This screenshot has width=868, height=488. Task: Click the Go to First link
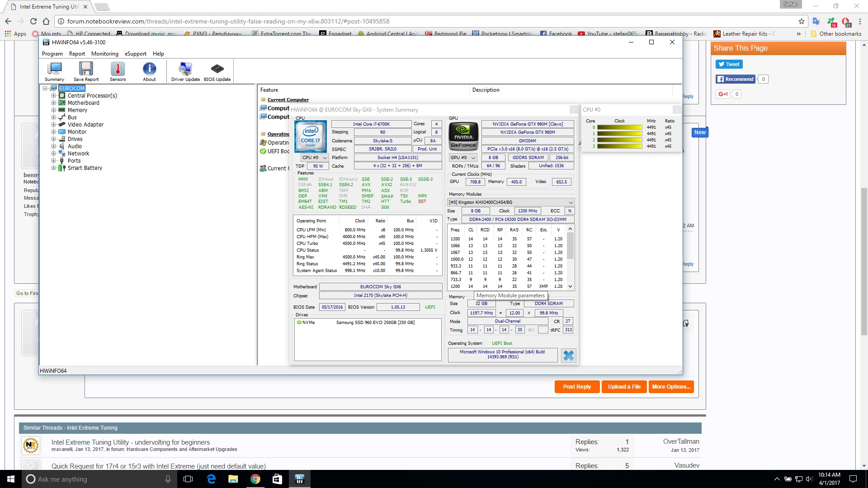(27, 293)
